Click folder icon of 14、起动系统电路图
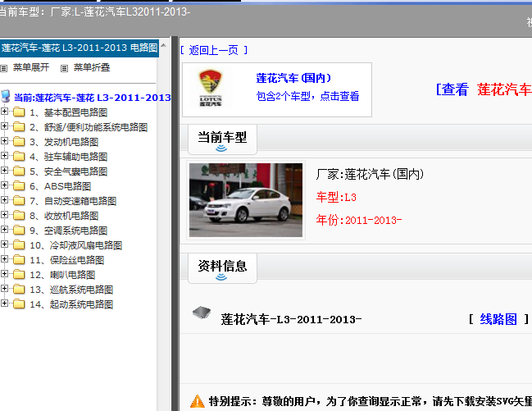This screenshot has height=411, width=532. pos(19,304)
